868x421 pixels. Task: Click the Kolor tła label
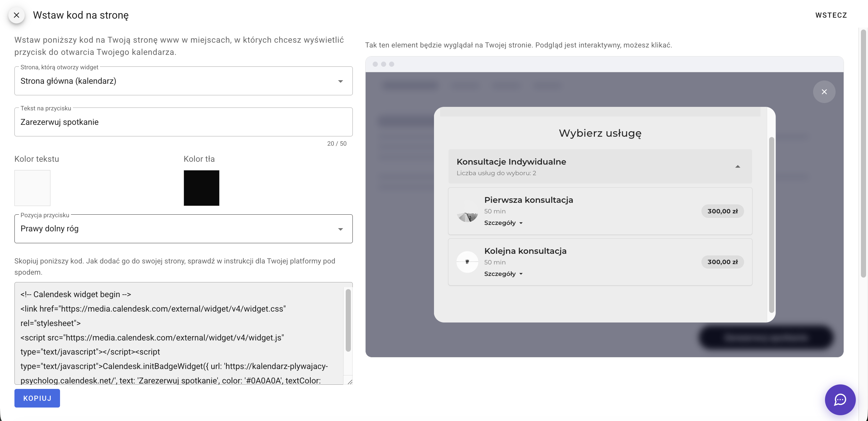199,159
